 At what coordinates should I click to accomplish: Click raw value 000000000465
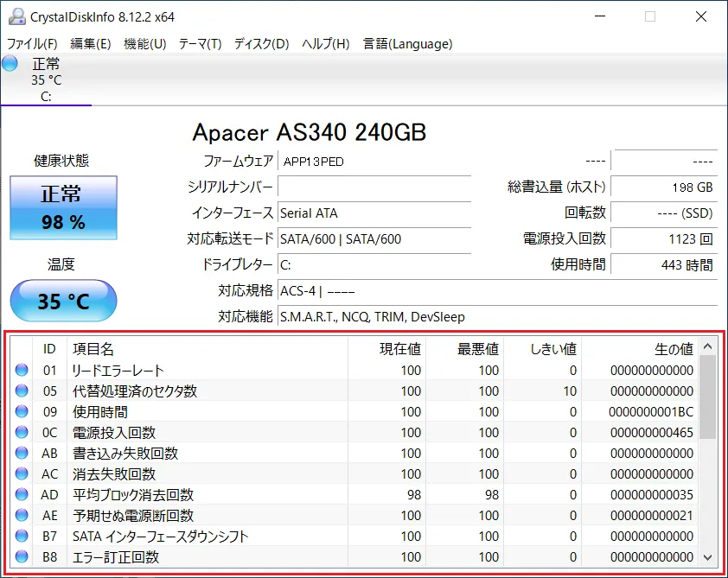tap(652, 432)
